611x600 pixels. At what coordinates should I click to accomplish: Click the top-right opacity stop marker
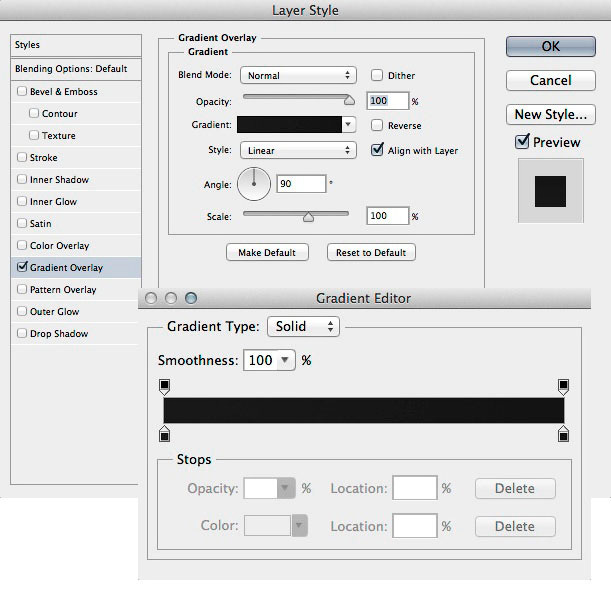563,386
